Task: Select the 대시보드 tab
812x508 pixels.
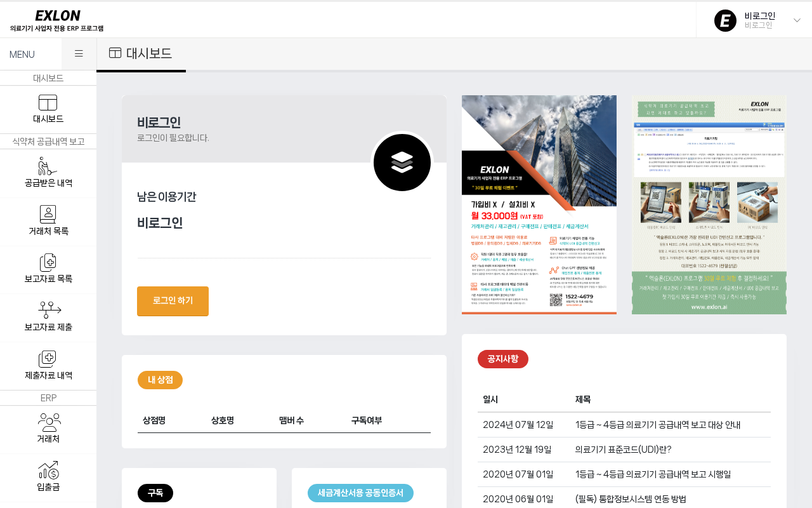Action: 141,53
